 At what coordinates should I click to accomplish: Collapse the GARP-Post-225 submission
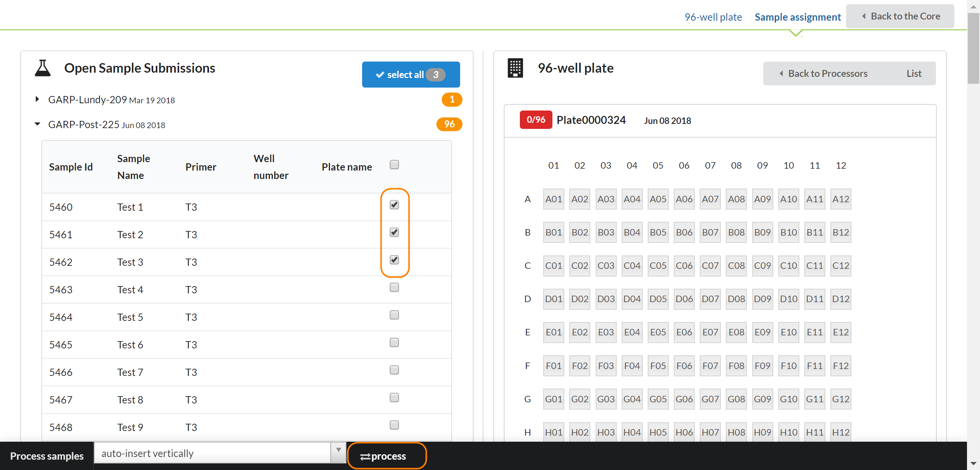[37, 124]
